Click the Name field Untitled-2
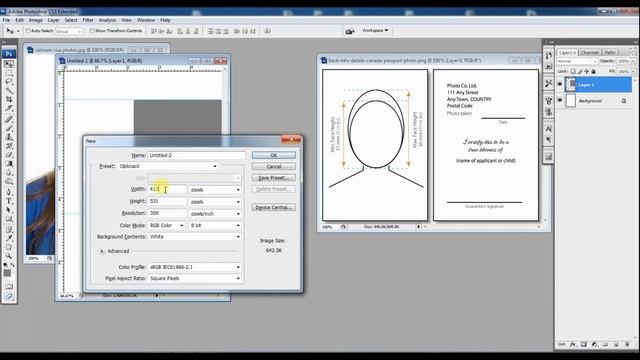The width and height of the screenshot is (640, 360). point(196,155)
